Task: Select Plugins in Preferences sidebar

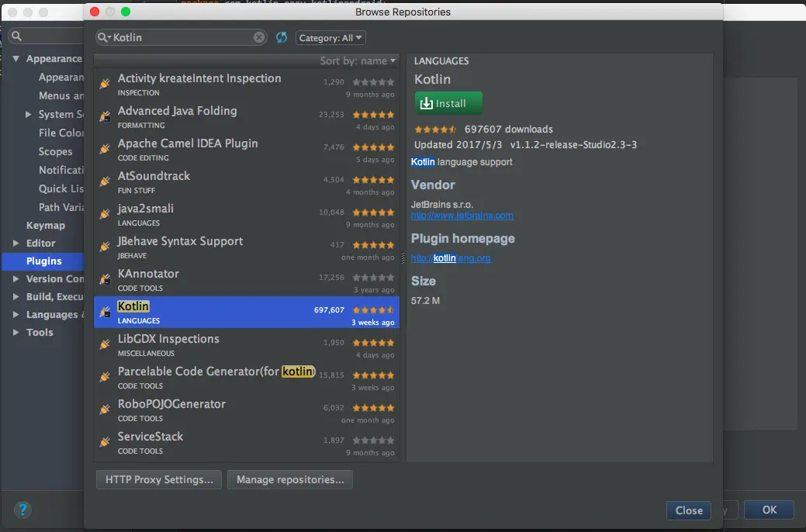Action: coord(43,261)
